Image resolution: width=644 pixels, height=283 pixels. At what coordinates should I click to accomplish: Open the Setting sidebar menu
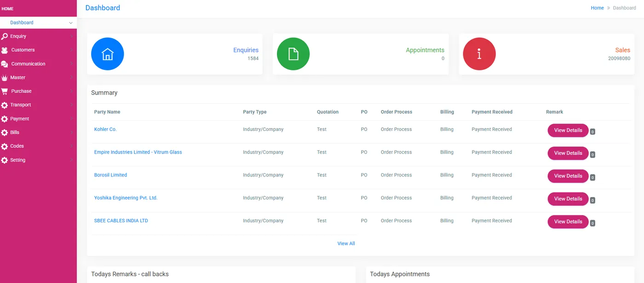pos(38,160)
